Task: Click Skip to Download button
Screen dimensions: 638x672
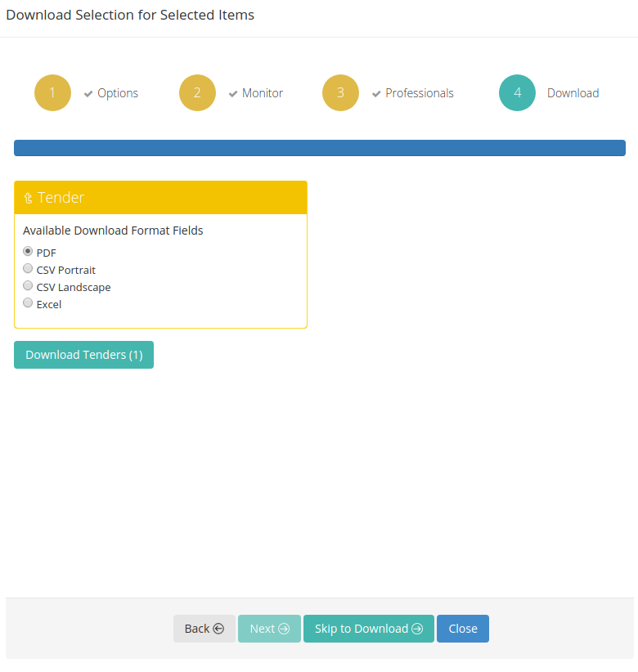Action: [369, 629]
